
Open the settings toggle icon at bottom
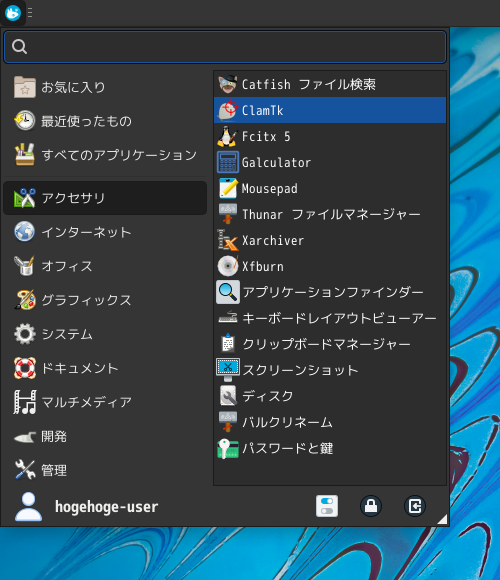click(x=327, y=506)
